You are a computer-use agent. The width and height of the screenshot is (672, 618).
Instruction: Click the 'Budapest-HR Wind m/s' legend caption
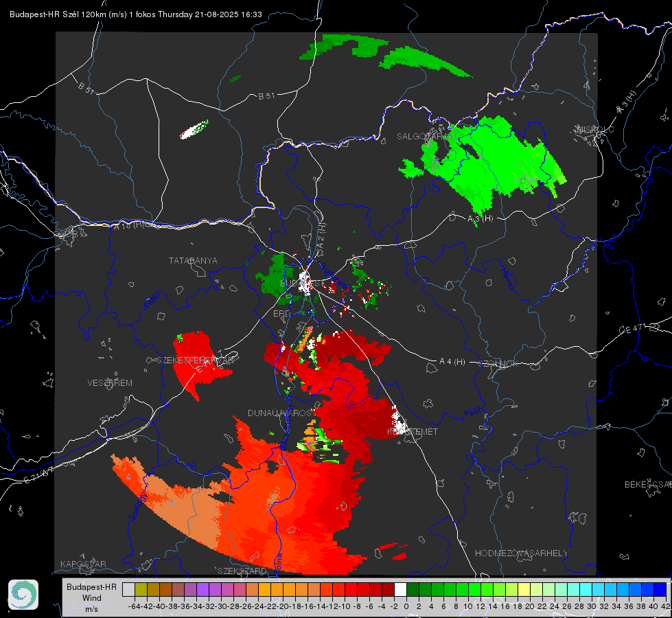tap(92, 598)
